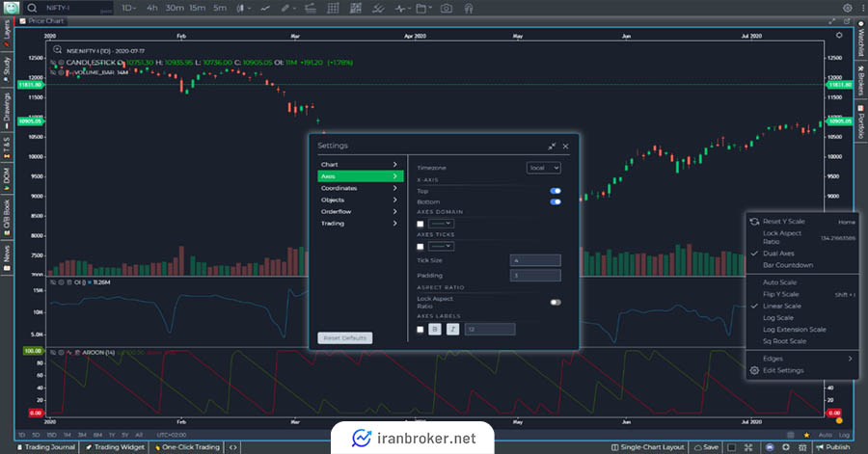
Task: Click the axes label font size field
Action: pyautogui.click(x=490, y=329)
